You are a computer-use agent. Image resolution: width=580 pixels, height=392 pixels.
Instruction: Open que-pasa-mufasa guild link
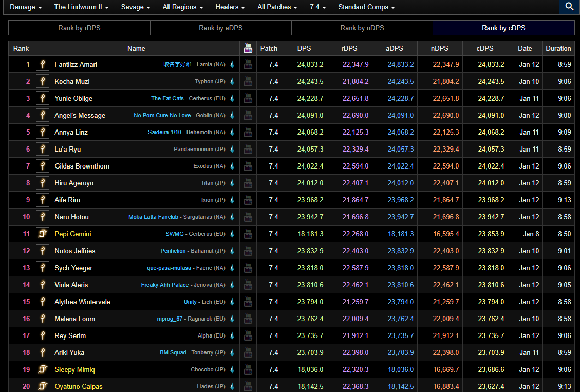169,268
